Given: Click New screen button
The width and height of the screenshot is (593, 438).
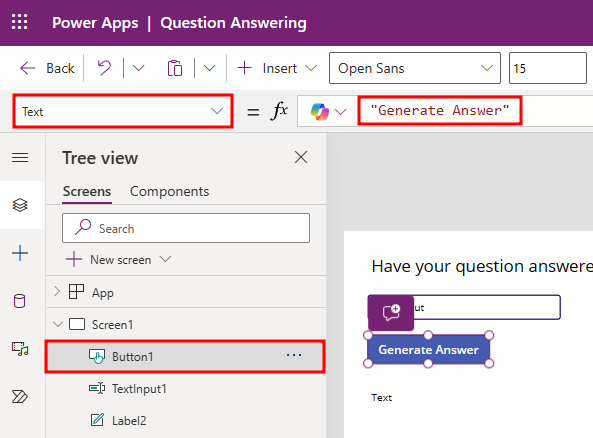Looking at the screenshot, I should [119, 260].
